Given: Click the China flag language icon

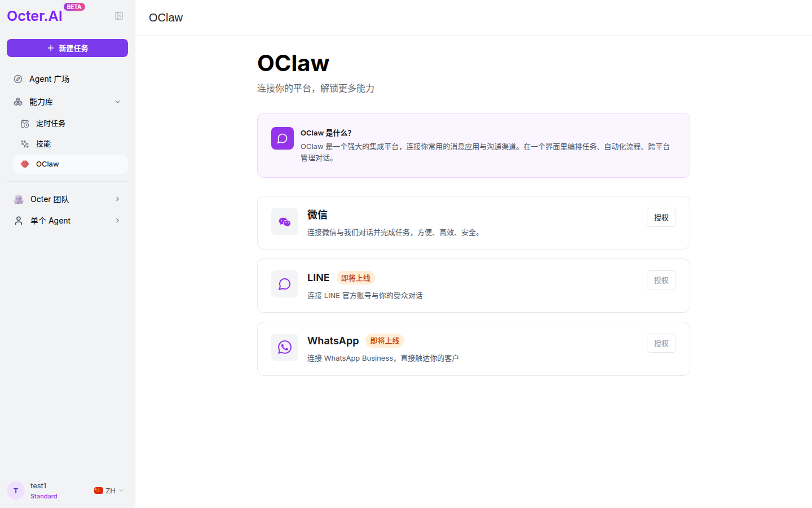Looking at the screenshot, I should tap(99, 491).
